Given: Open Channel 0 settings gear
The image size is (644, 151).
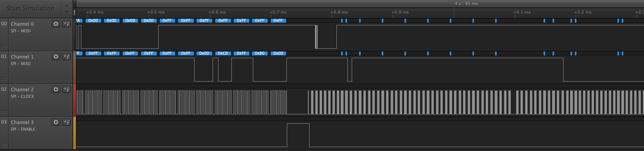Looking at the screenshot, I should (x=56, y=24).
